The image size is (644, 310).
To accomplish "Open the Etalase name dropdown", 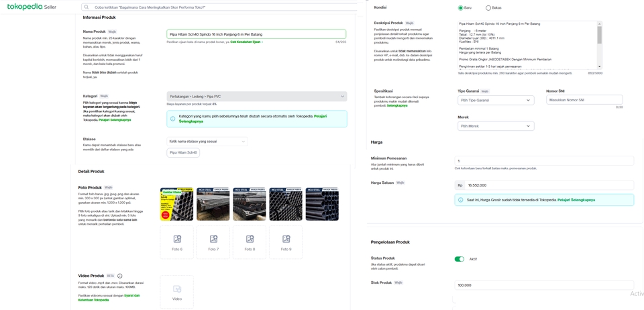I will 207,142.
